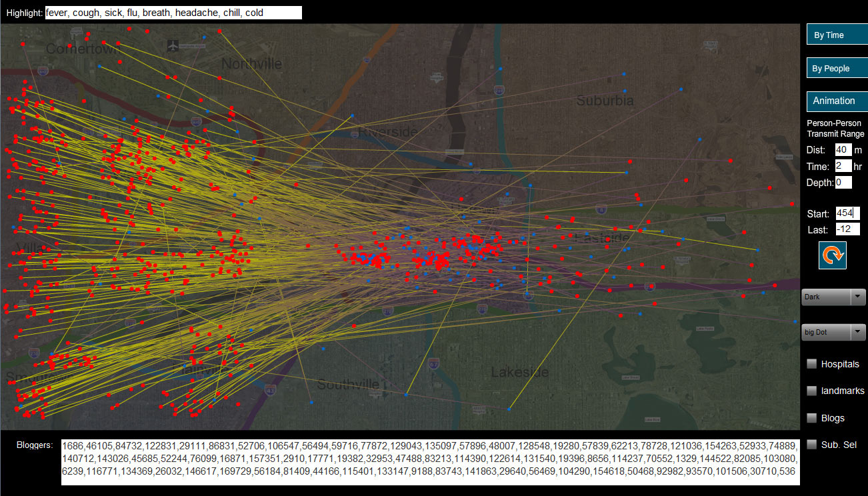Focus the Last value field
Screen dimensions: 868x496
[848, 229]
